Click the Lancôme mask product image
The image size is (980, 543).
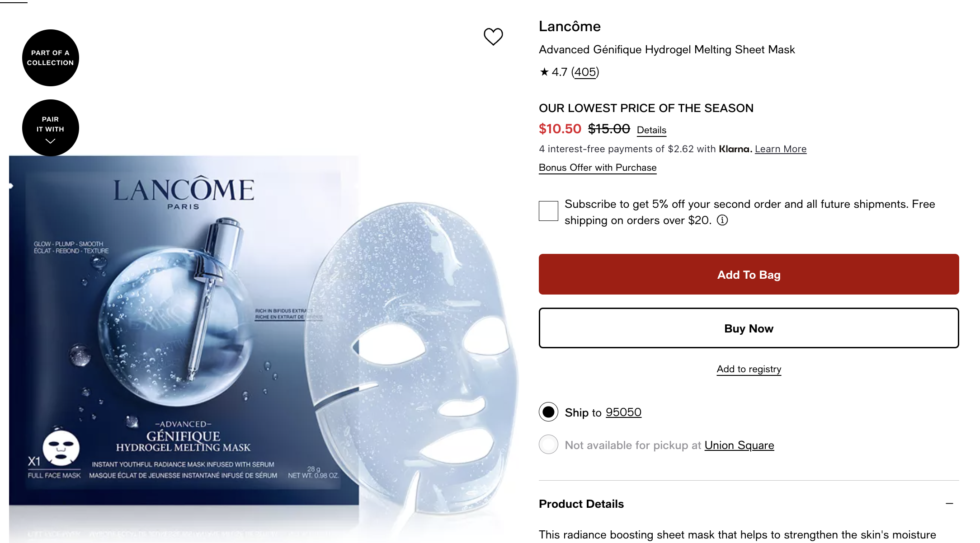tap(262, 348)
